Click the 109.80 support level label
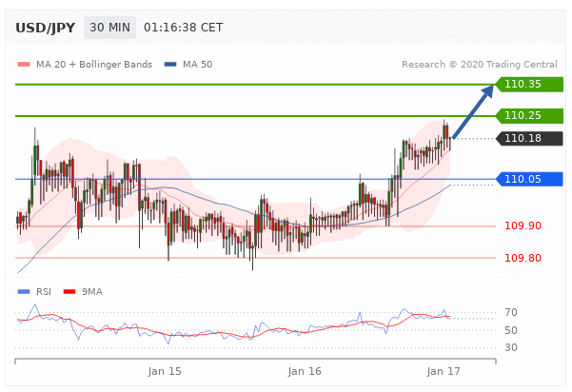 (x=523, y=258)
